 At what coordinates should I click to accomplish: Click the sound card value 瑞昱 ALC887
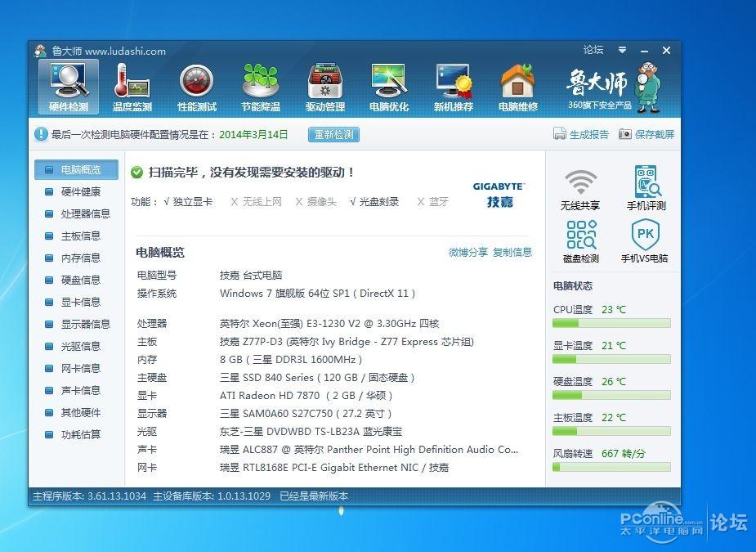pyautogui.click(x=369, y=450)
